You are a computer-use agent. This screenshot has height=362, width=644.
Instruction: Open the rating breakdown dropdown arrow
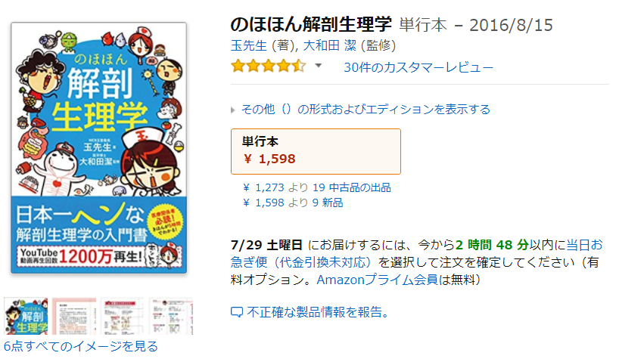pos(319,66)
